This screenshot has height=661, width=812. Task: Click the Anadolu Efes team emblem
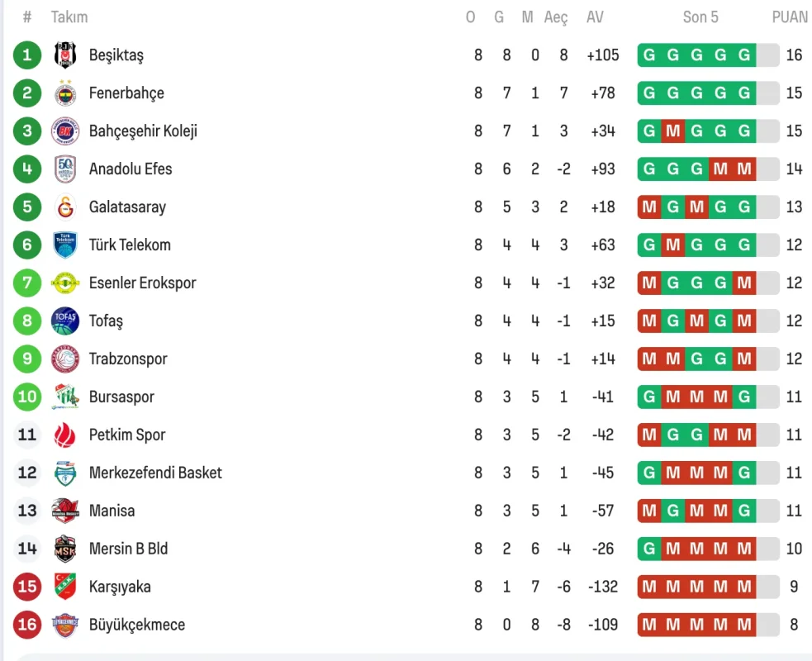(65, 169)
